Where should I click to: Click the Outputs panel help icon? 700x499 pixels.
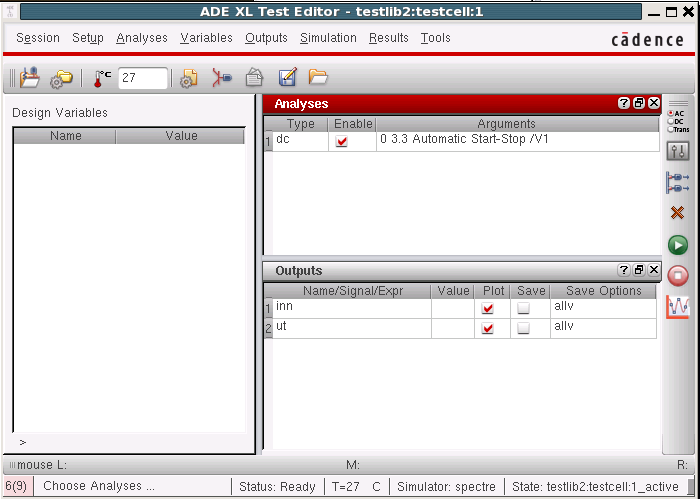[x=624, y=270]
